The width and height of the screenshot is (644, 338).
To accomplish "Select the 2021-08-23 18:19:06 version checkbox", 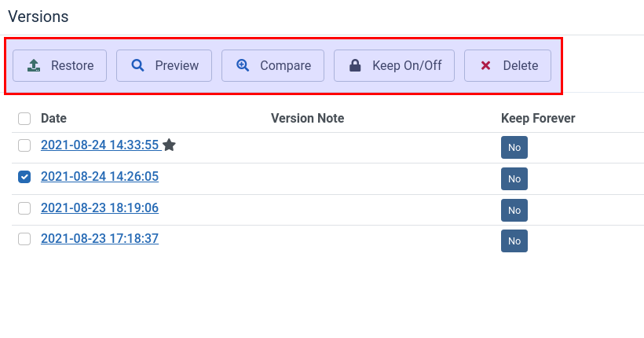I will [x=24, y=208].
